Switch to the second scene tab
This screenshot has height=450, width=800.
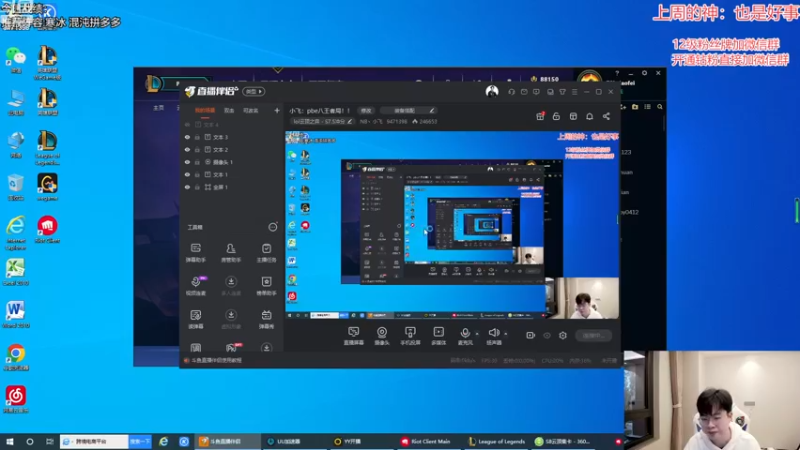click(229, 110)
